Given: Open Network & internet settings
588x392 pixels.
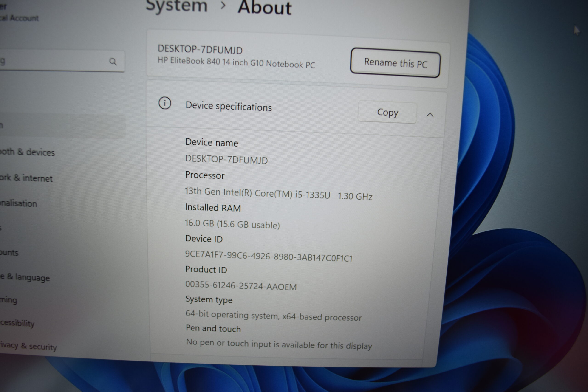Looking at the screenshot, I should pyautogui.click(x=26, y=178).
